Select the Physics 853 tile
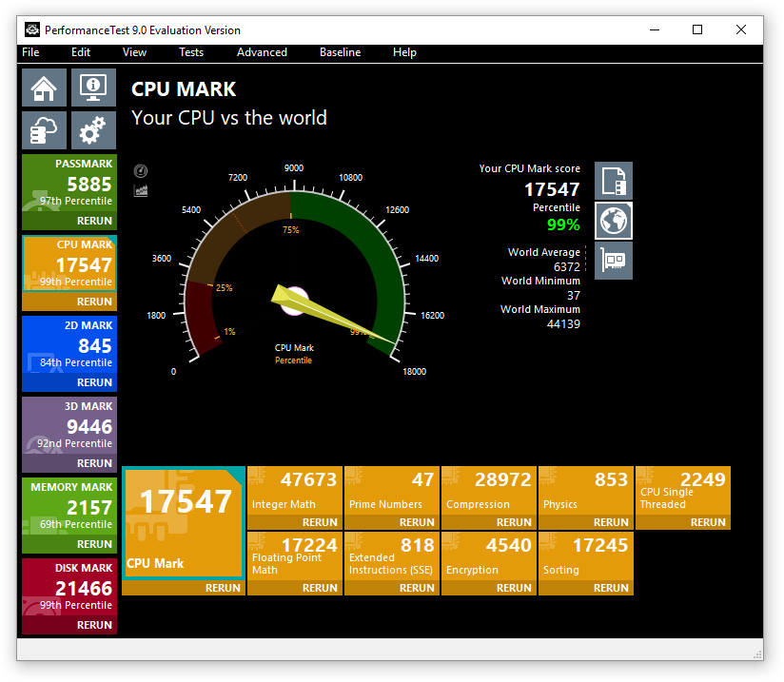The image size is (784, 682). click(586, 491)
